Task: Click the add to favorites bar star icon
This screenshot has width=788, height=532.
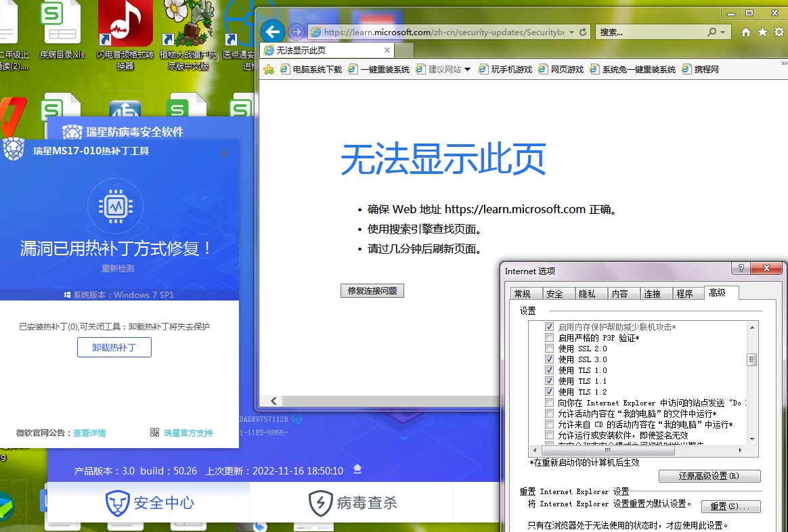Action: tap(269, 69)
